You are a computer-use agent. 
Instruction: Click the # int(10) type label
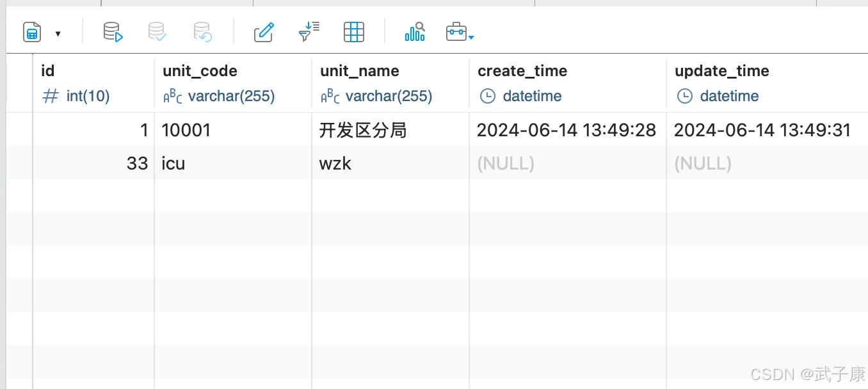tap(76, 97)
